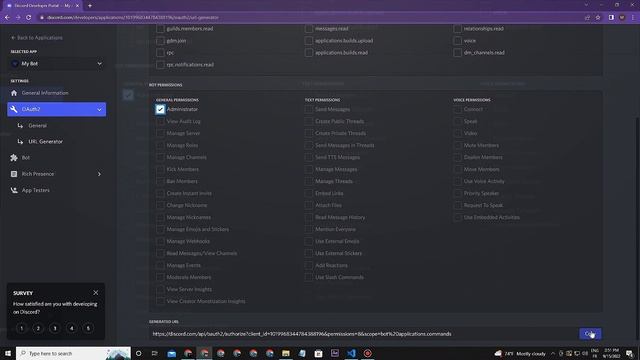Select applications.builds.upload scope

pyautogui.click(x=309, y=41)
